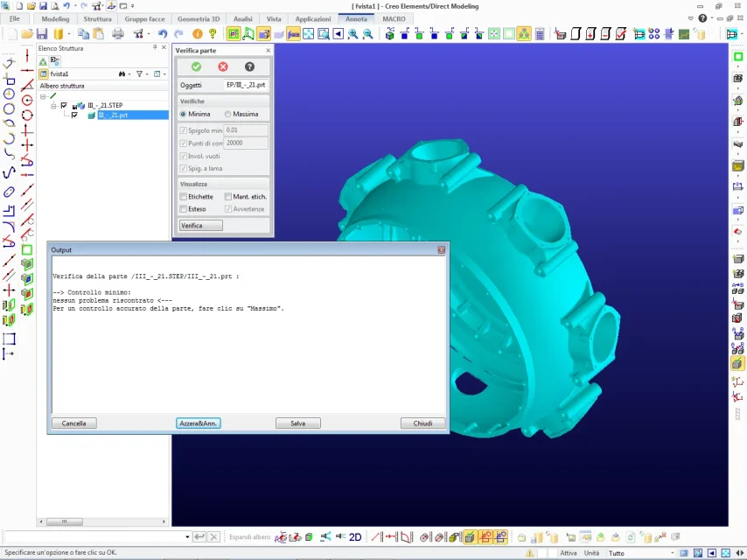Viewport: 747px width, 560px height.
Task: Click the Salva button in Output window
Action: click(297, 423)
